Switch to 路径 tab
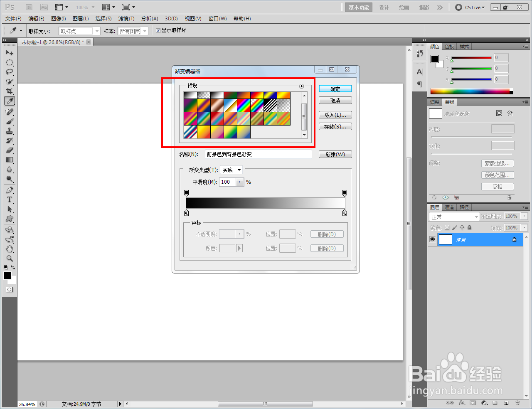532x409 pixels. click(464, 207)
